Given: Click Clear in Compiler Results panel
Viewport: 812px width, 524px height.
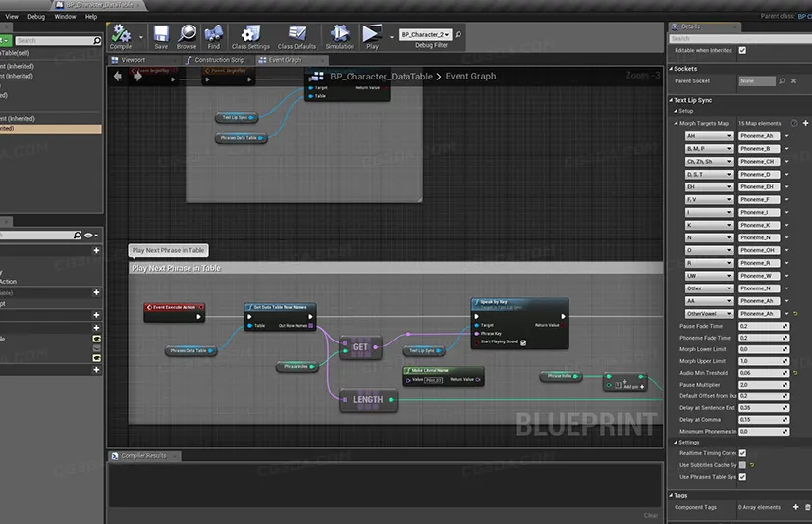Looking at the screenshot, I should point(651,516).
